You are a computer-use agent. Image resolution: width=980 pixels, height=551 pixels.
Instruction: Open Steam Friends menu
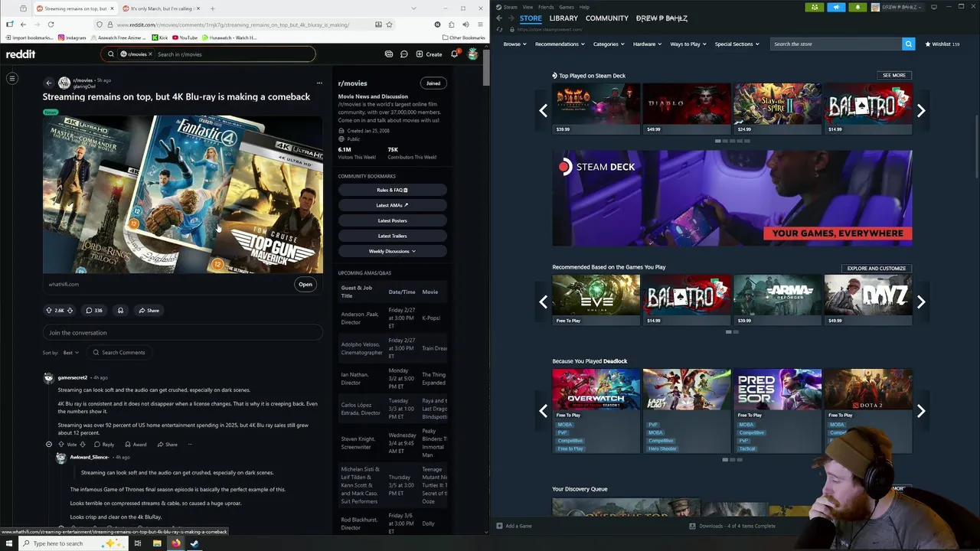point(546,7)
